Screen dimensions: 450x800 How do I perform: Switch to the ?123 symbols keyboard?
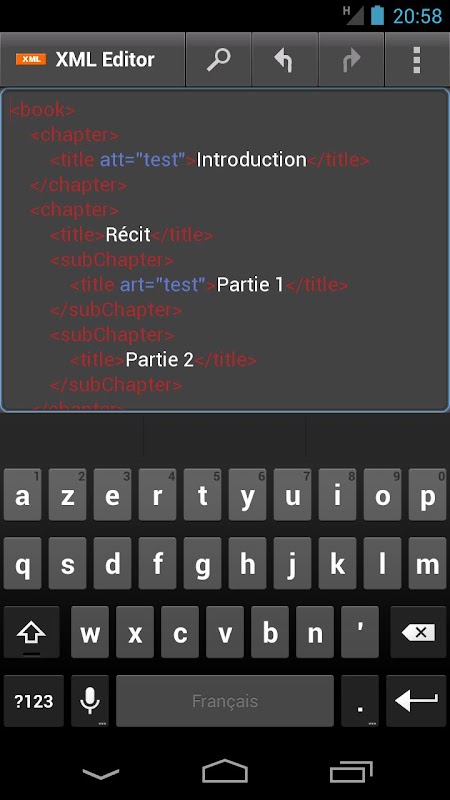tap(34, 701)
